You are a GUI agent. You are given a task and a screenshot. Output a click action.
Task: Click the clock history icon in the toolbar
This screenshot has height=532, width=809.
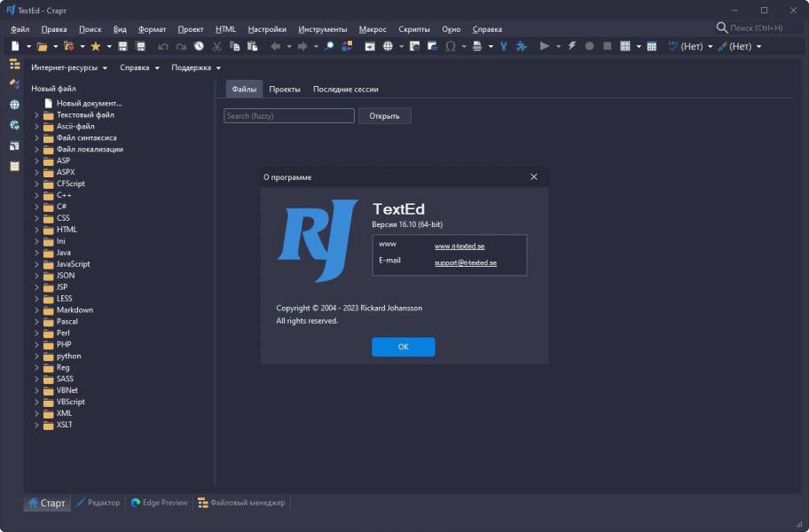[199, 46]
